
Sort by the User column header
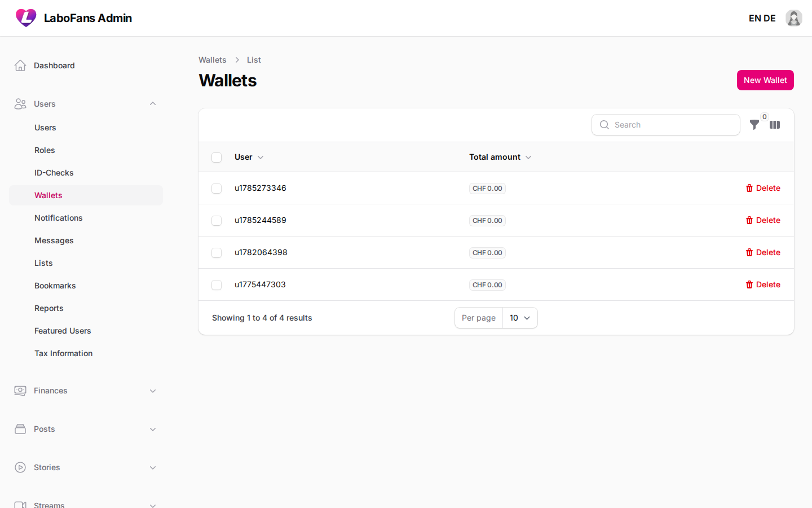[249, 157]
